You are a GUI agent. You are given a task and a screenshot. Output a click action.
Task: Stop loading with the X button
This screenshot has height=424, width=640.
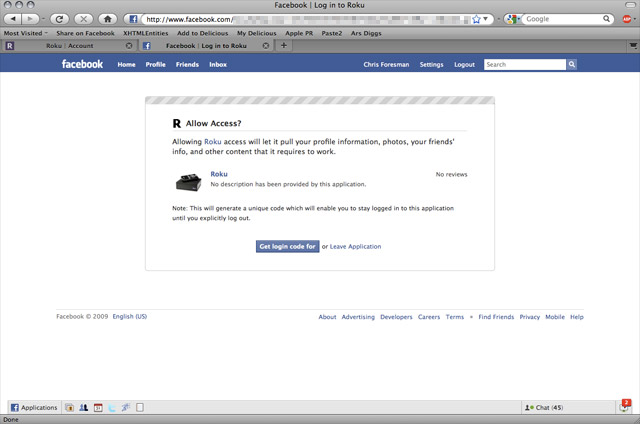pos(83,19)
